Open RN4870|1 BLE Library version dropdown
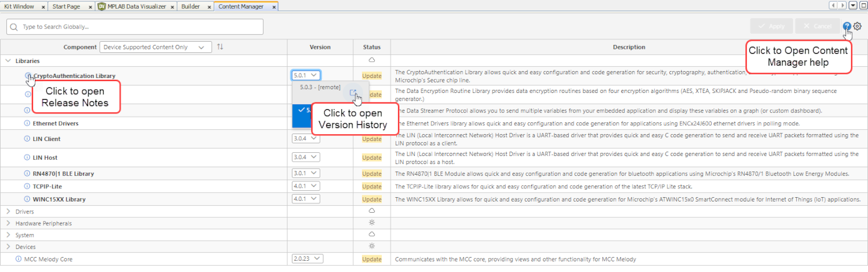Screen dimensions: 868x272 306,173
